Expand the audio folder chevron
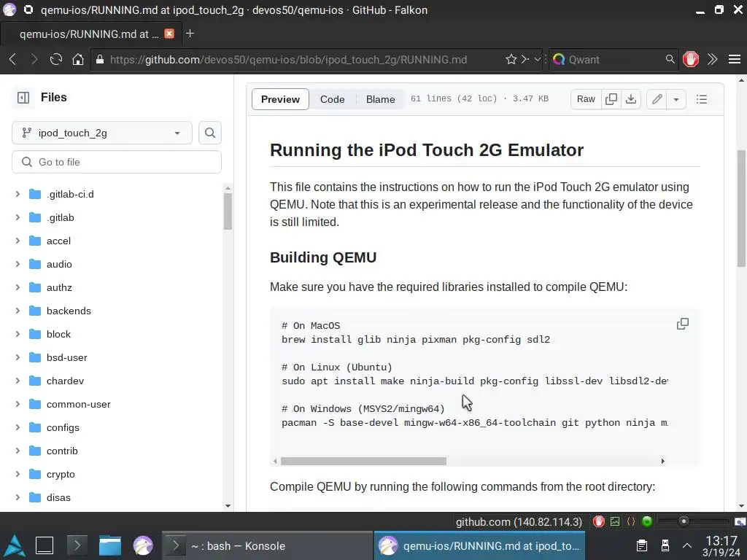The image size is (747, 560). point(18,264)
